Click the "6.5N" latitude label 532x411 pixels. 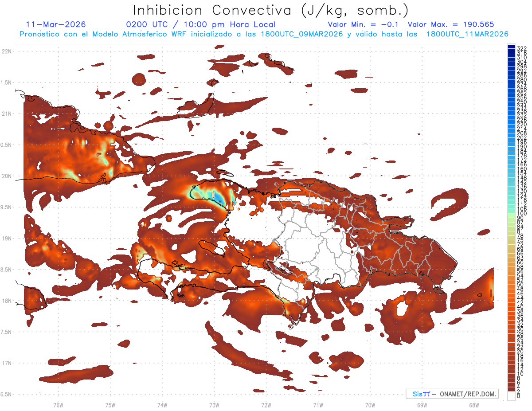click(x=6, y=394)
